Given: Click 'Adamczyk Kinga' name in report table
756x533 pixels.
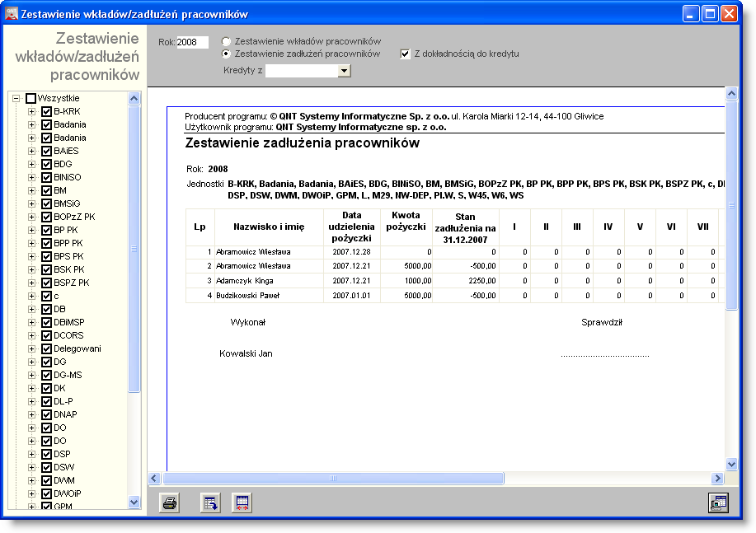Looking at the screenshot, I should click(245, 281).
